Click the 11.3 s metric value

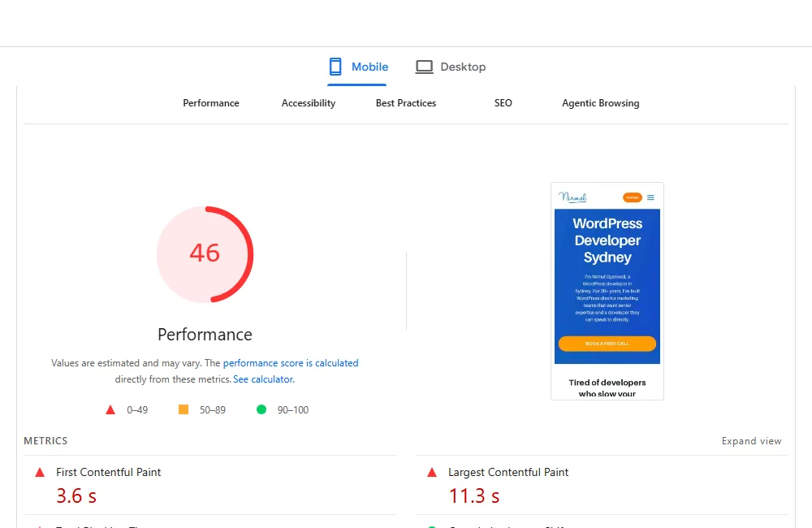[474, 496]
